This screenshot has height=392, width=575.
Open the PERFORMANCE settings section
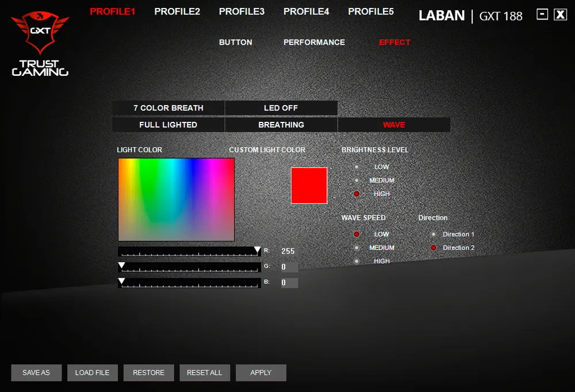coord(314,42)
